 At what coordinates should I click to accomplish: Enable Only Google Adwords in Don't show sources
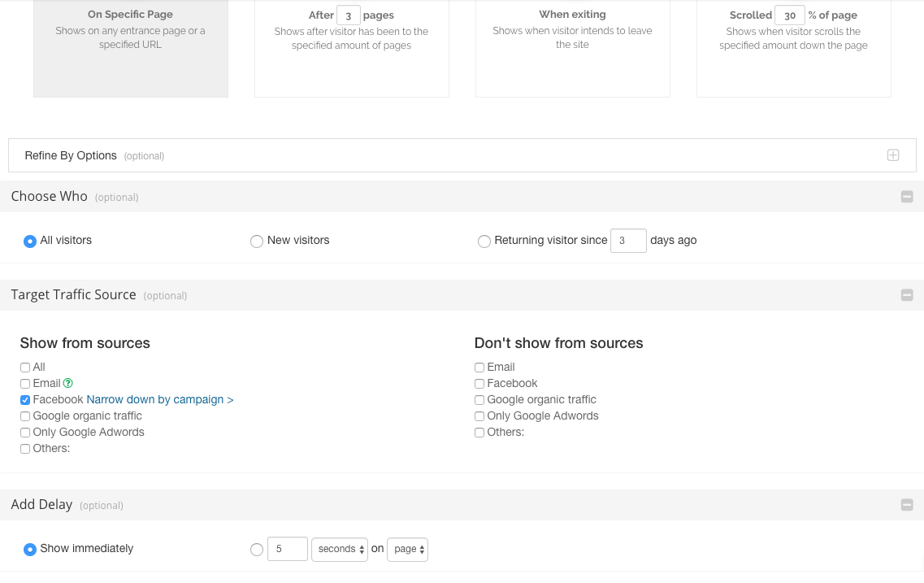[x=479, y=416]
